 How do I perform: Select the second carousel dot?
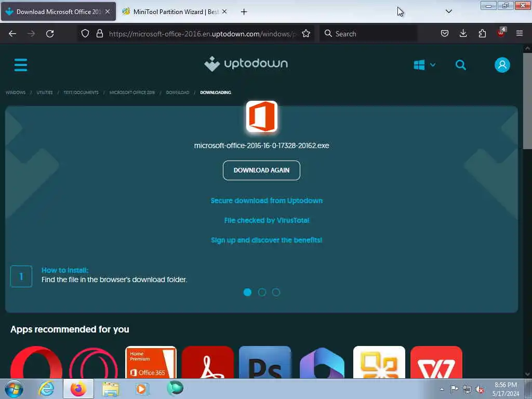point(262,292)
